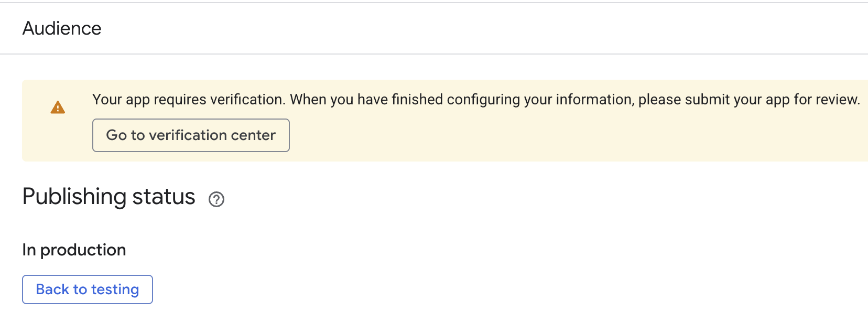The image size is (868, 322).
Task: Click the caution symbol left of message
Action: (58, 108)
